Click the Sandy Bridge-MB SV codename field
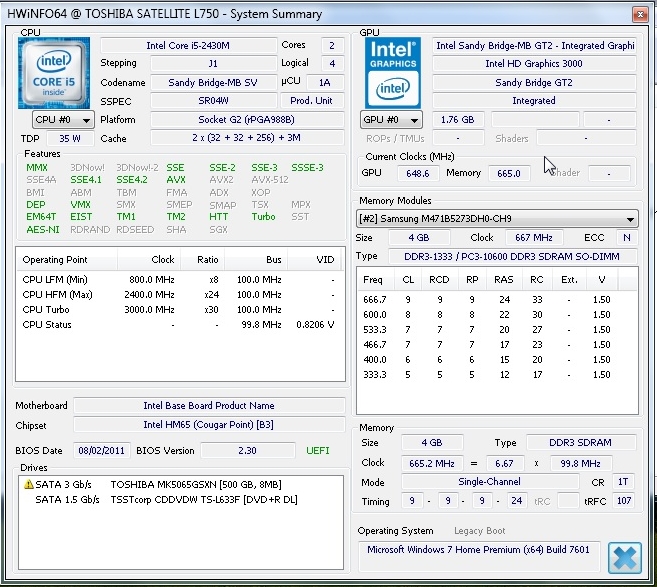Viewport: 657px width, 587px height. pos(213,83)
